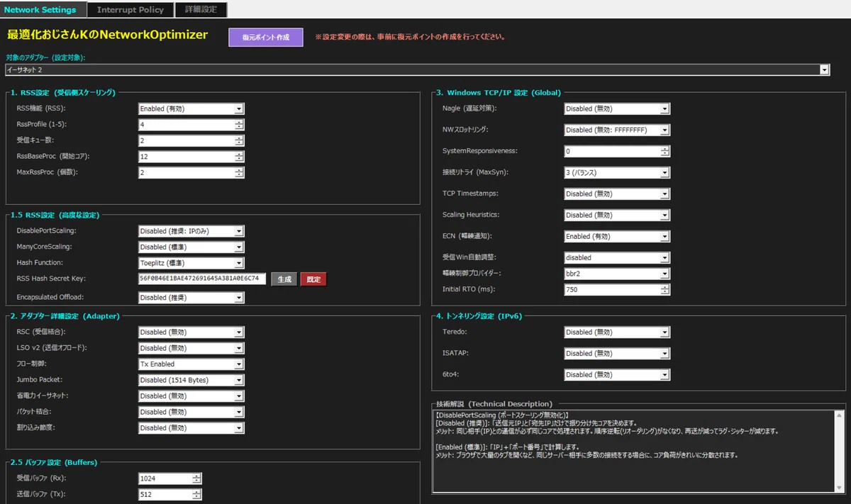This screenshot has height=504, width=851.
Task: Open the Hash Function Toeplitz dropdown
Action: tap(191, 262)
